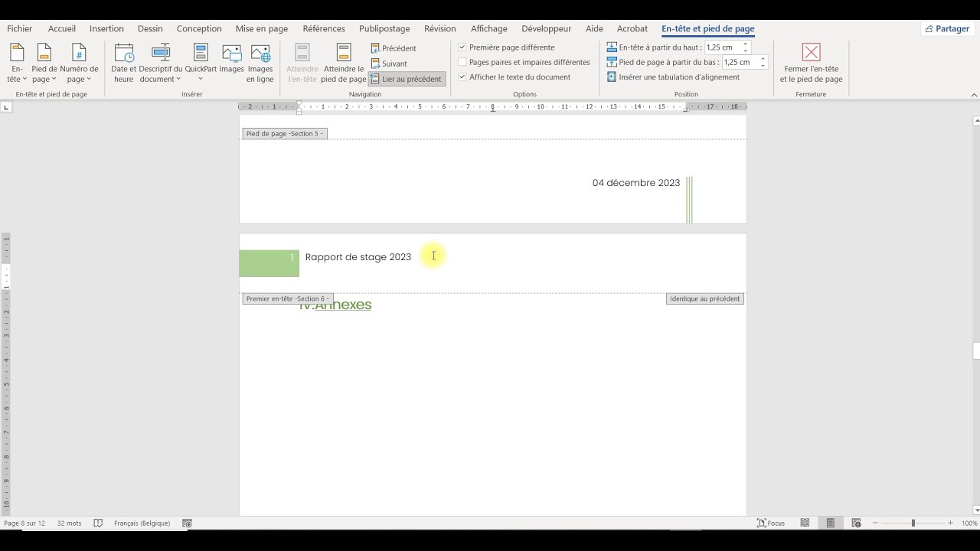Go to footer with Atteindre le pied de page
This screenshot has height=551, width=980.
(x=344, y=64)
